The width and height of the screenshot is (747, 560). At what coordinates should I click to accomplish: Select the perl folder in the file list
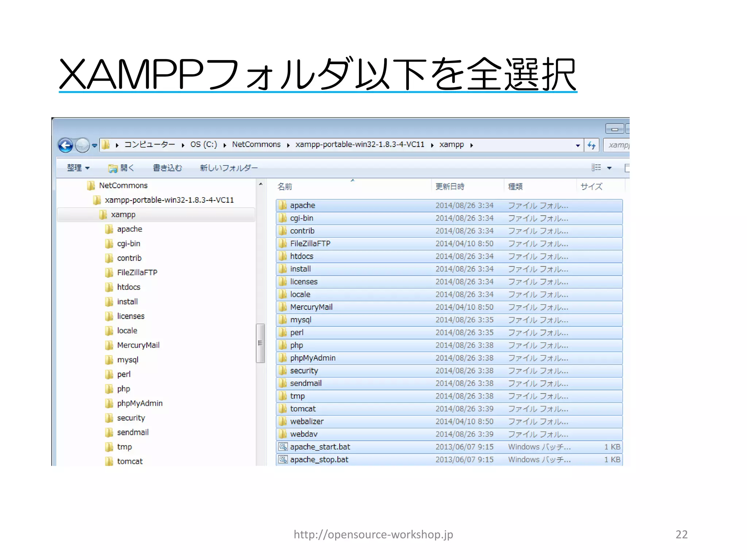(x=449, y=333)
